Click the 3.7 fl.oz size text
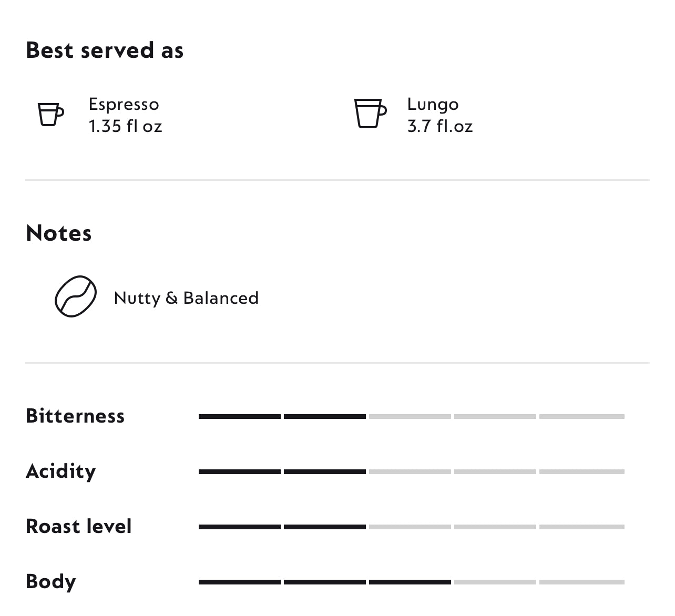The image size is (675, 616). [439, 126]
